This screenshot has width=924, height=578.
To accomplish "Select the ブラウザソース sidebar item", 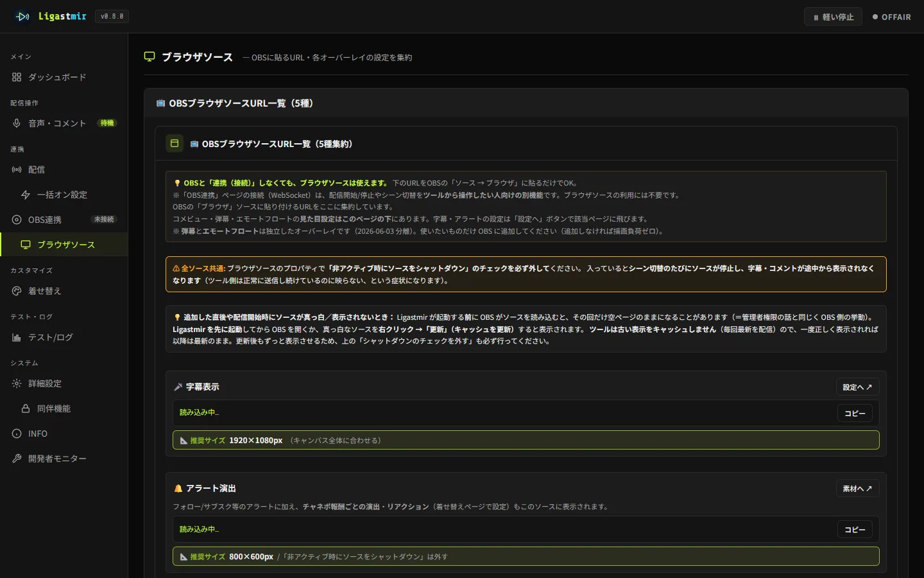I will 64,245.
